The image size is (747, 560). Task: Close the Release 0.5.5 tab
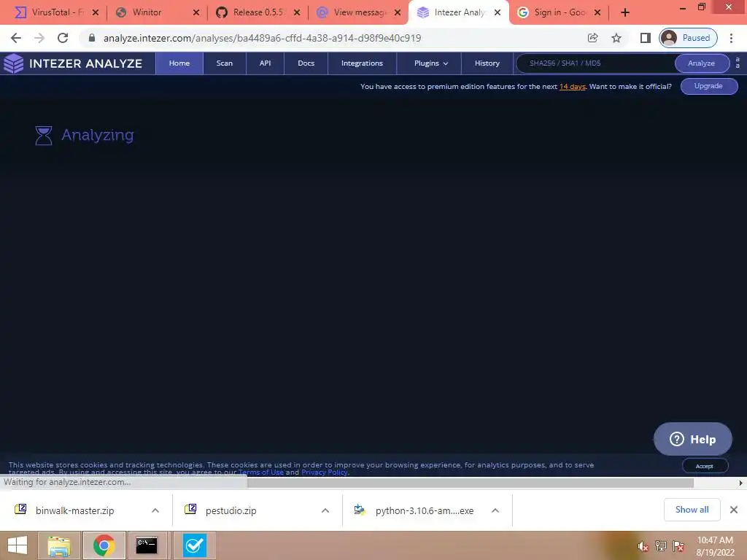pos(297,12)
